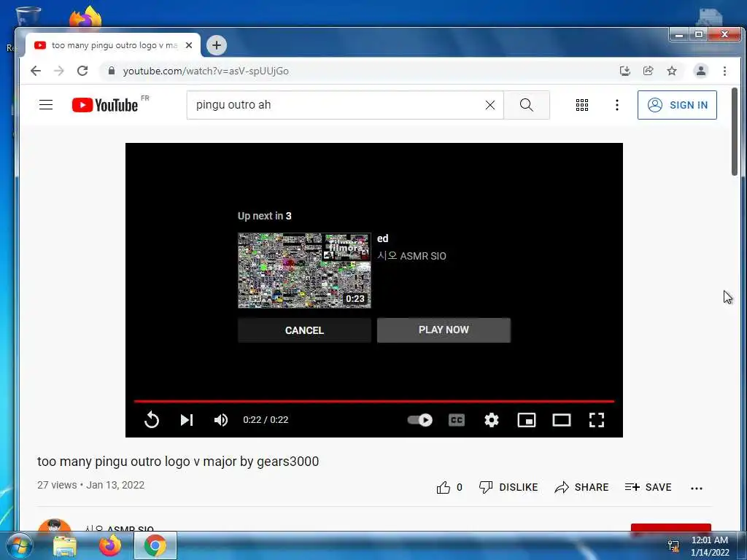The width and height of the screenshot is (747, 560).
Task: Click the taskbar clock
Action: coord(709,546)
